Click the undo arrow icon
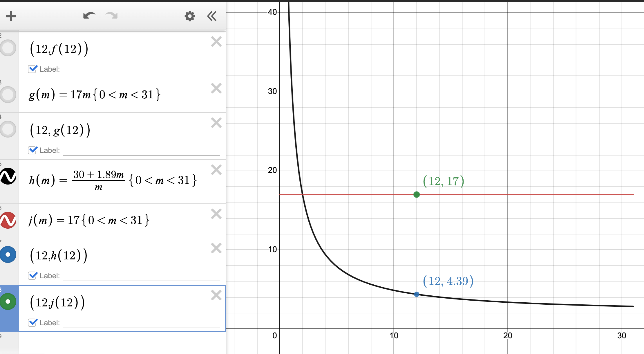The width and height of the screenshot is (644, 354). (89, 16)
